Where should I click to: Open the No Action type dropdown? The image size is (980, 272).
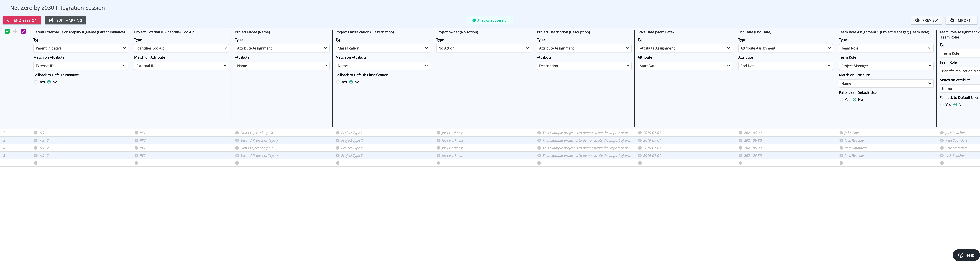pos(484,48)
